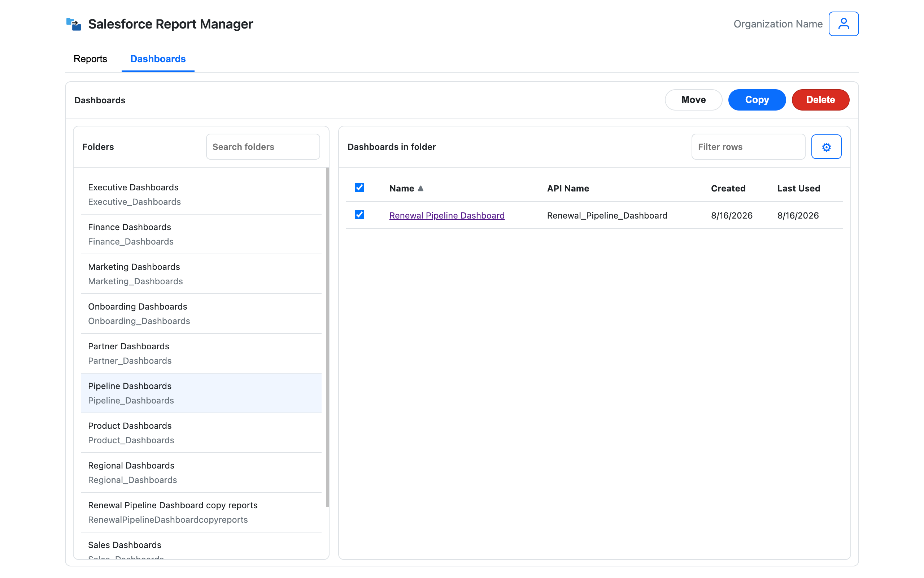924x578 pixels.
Task: Focus the Filter rows input
Action: click(x=748, y=147)
